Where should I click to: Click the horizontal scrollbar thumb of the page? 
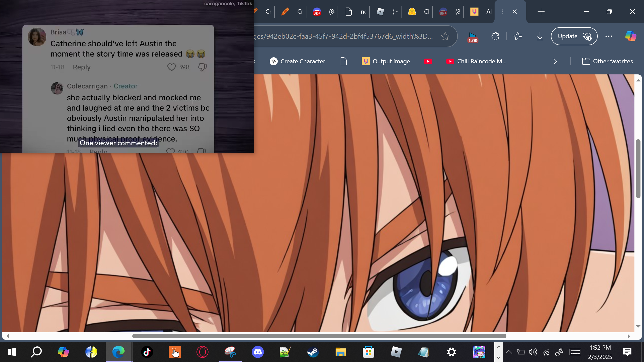[x=319, y=336]
